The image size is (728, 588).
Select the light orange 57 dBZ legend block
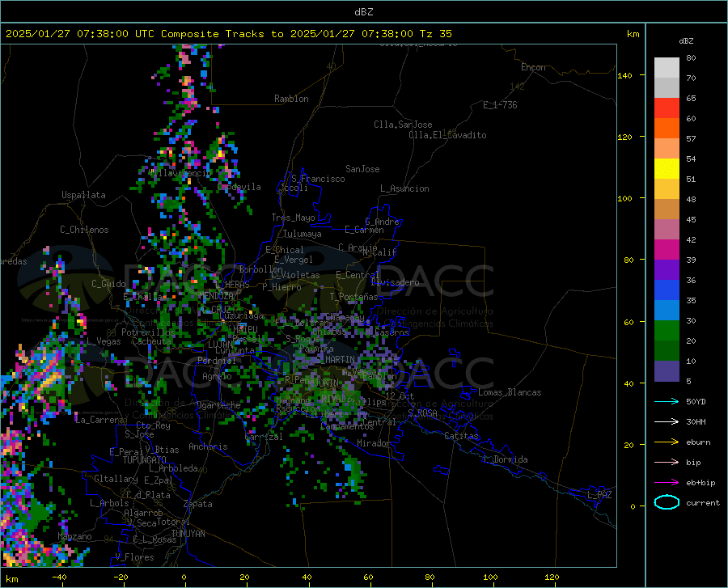coord(667,149)
